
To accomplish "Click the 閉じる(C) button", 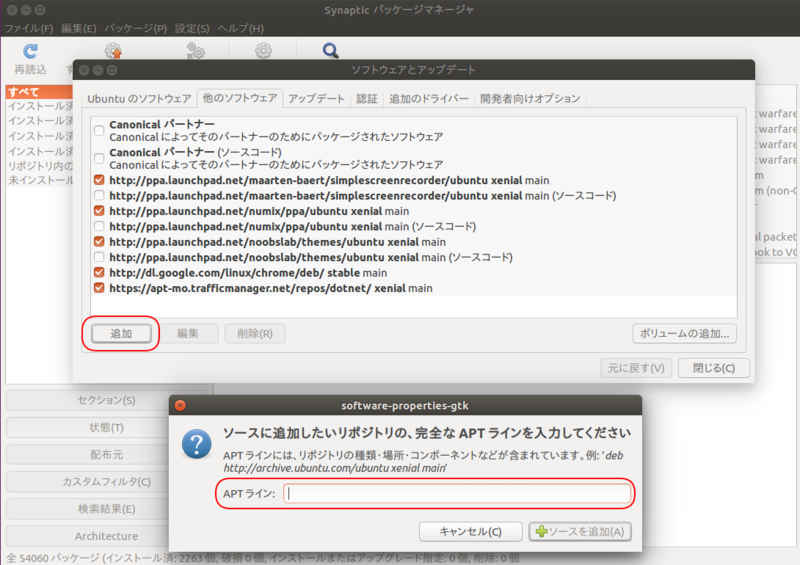I will coord(714,368).
